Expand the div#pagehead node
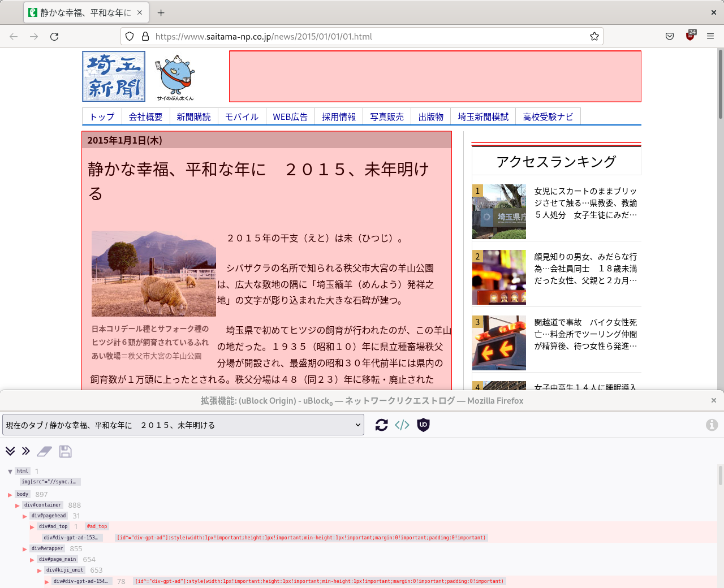The width and height of the screenshot is (724, 588). coord(25,516)
